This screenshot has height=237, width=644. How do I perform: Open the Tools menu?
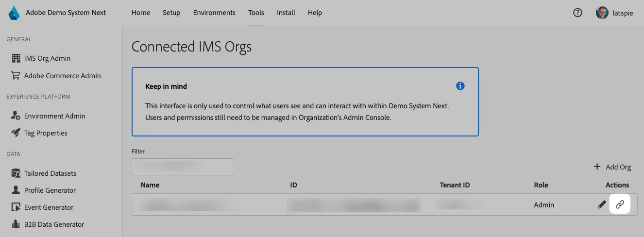point(256,13)
